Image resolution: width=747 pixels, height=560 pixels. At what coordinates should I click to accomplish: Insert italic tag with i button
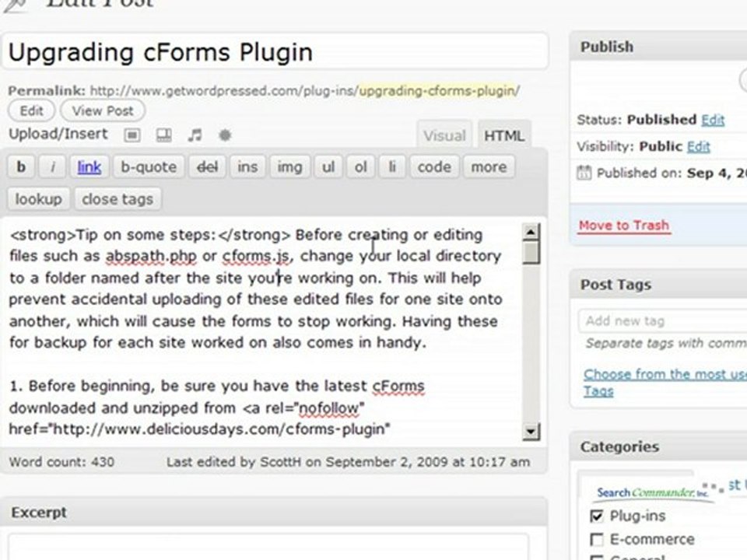[x=52, y=167]
